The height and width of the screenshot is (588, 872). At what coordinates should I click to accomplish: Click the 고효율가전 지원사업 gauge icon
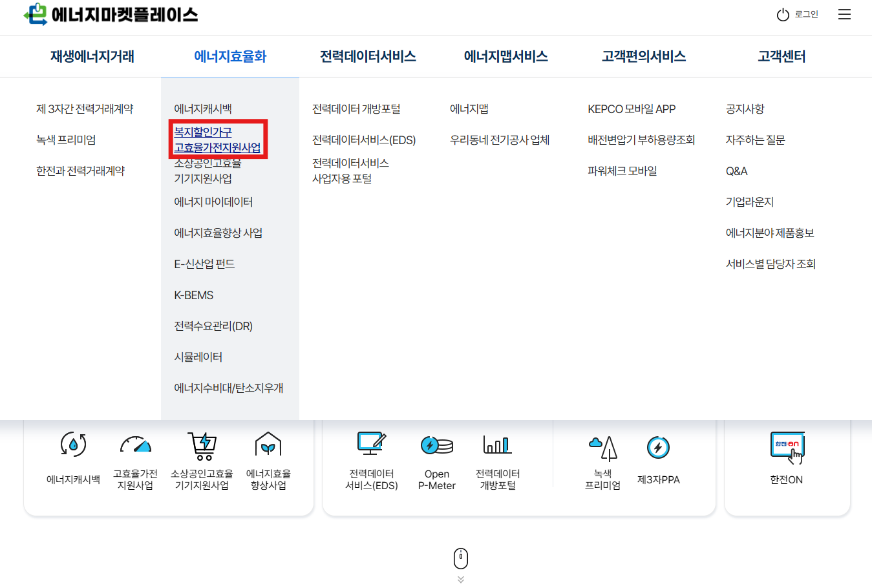(136, 445)
